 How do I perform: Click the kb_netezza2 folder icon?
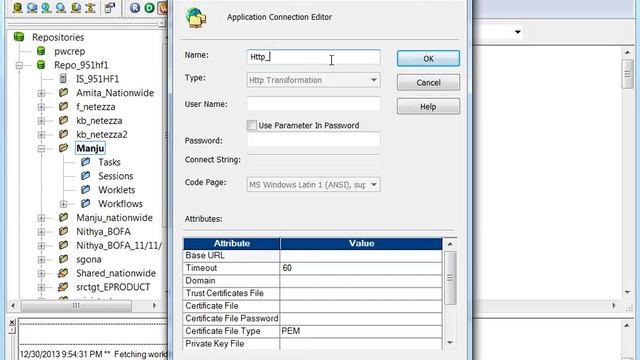coord(63,134)
